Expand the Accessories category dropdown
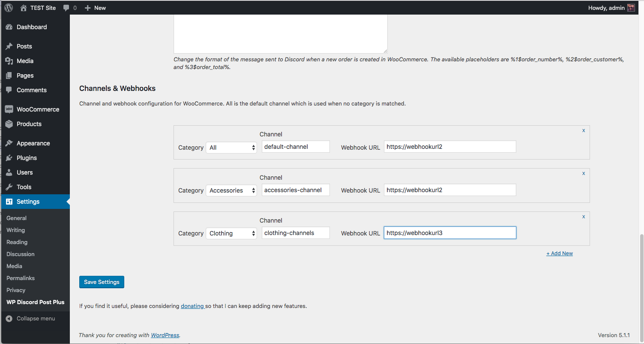Image resolution: width=644 pixels, height=344 pixels. point(231,190)
